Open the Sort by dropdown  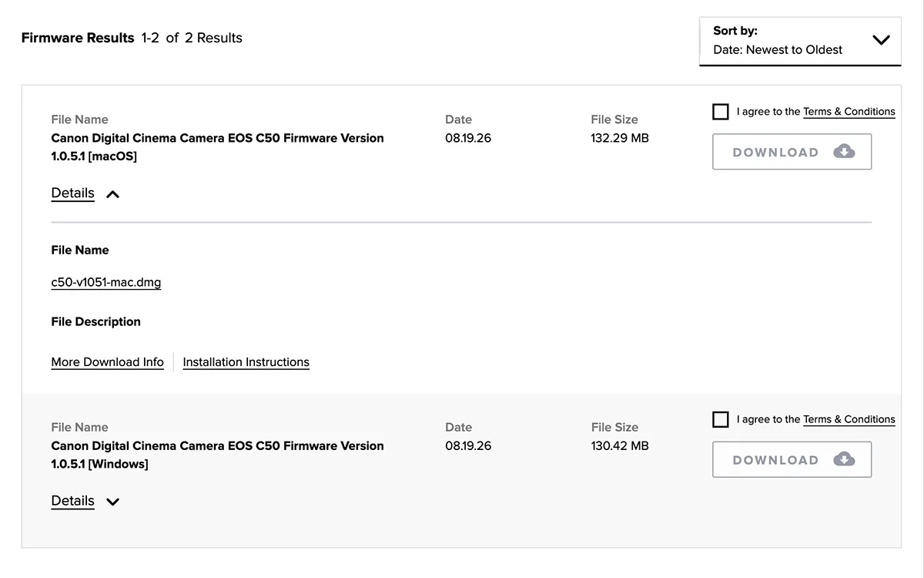[x=800, y=41]
